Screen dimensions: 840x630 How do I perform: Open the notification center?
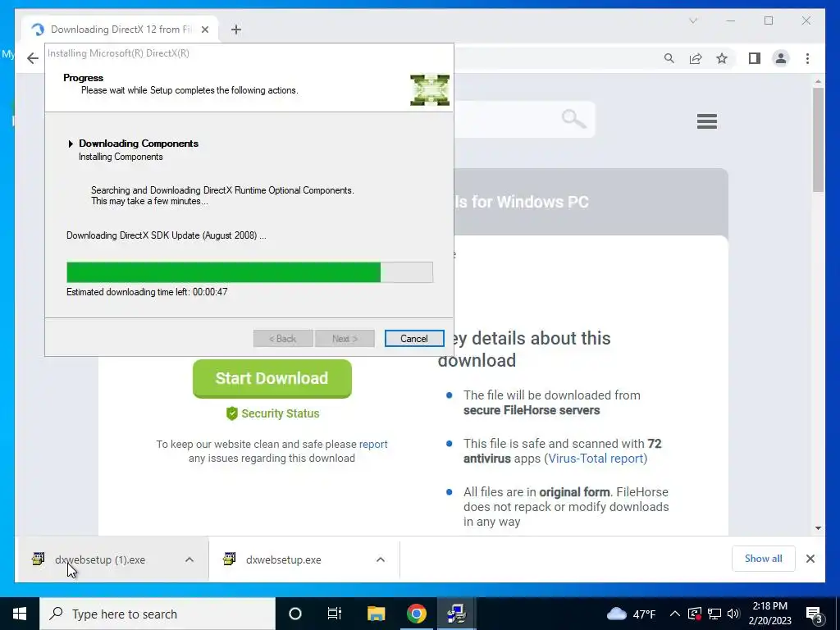(x=815, y=614)
